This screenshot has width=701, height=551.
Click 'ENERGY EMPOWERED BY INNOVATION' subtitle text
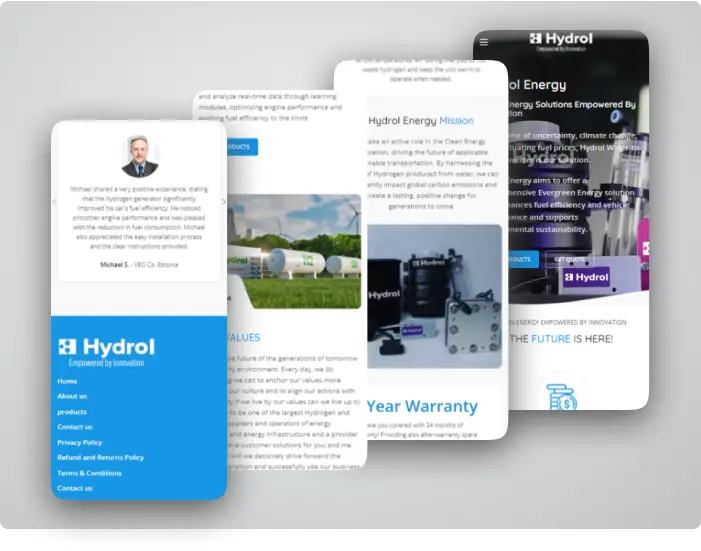[567, 322]
